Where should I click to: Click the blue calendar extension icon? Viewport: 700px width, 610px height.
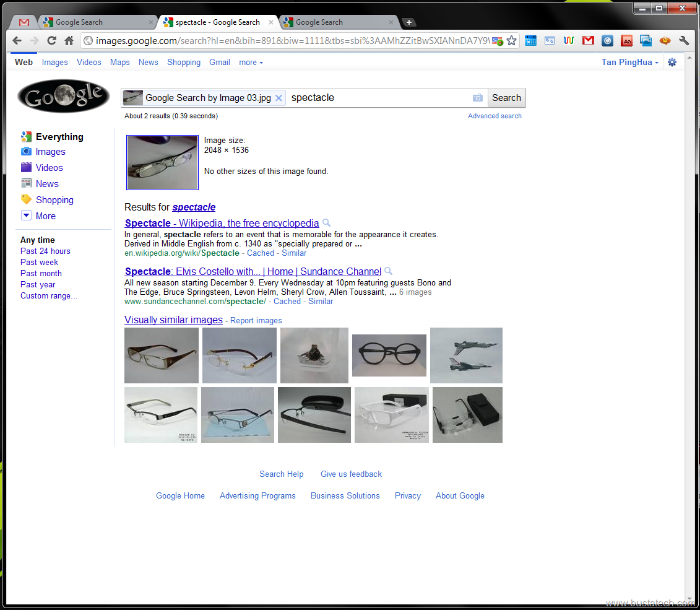(x=530, y=41)
